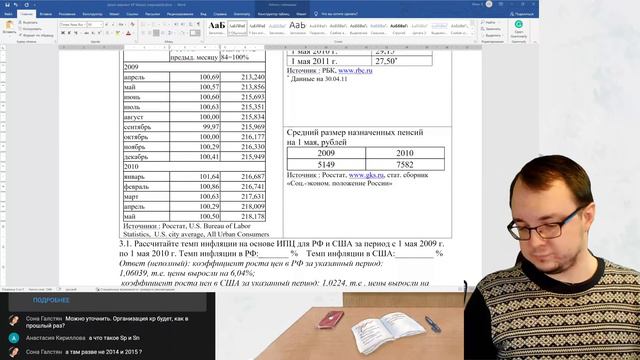Cut the selection with Вырезать
The width and height of the screenshot is (640, 360).
pos(28,22)
